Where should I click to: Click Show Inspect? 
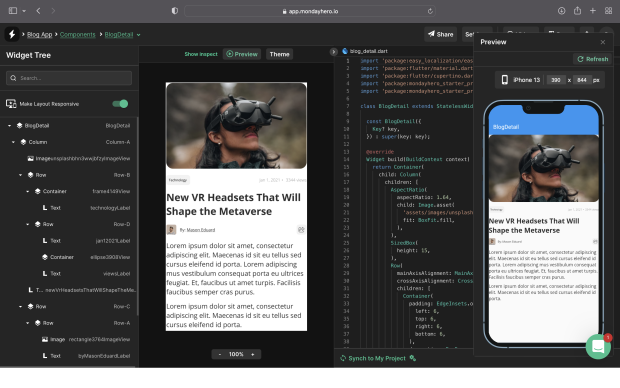(201, 54)
